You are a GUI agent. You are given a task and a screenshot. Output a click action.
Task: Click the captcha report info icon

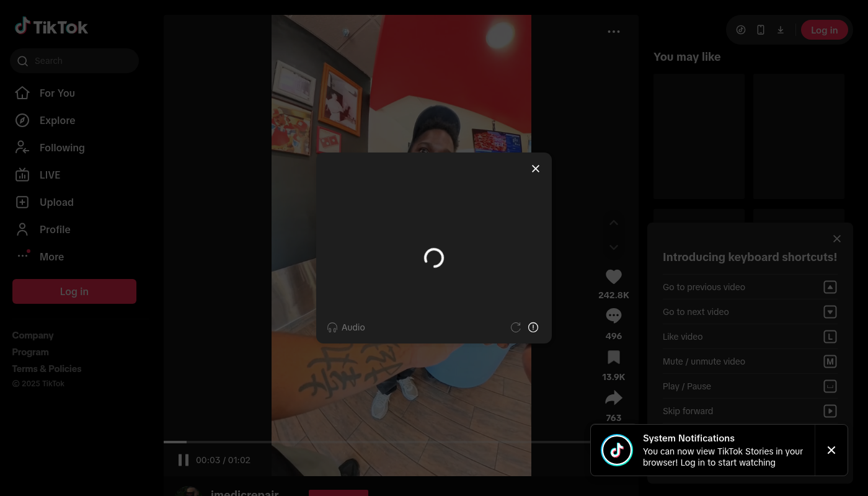pyautogui.click(x=533, y=327)
